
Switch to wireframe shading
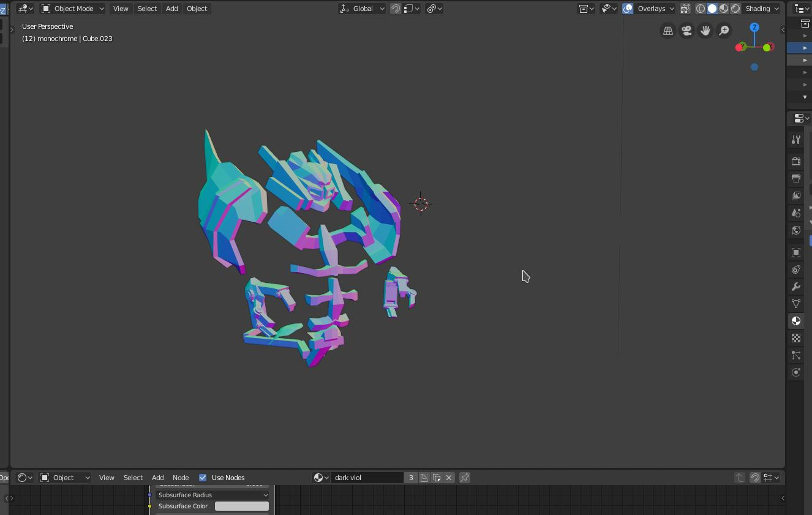tap(701, 9)
